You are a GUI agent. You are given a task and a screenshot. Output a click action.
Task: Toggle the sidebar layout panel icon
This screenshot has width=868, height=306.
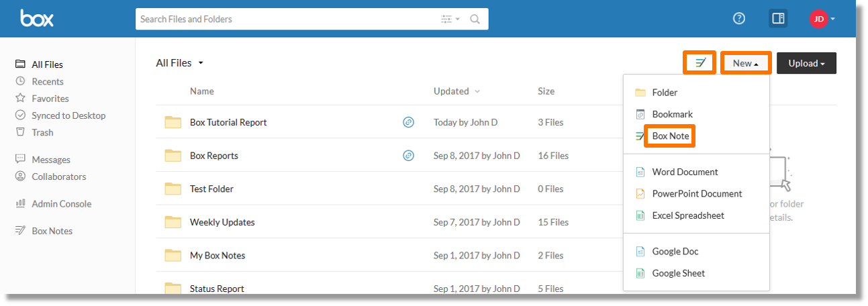[778, 19]
